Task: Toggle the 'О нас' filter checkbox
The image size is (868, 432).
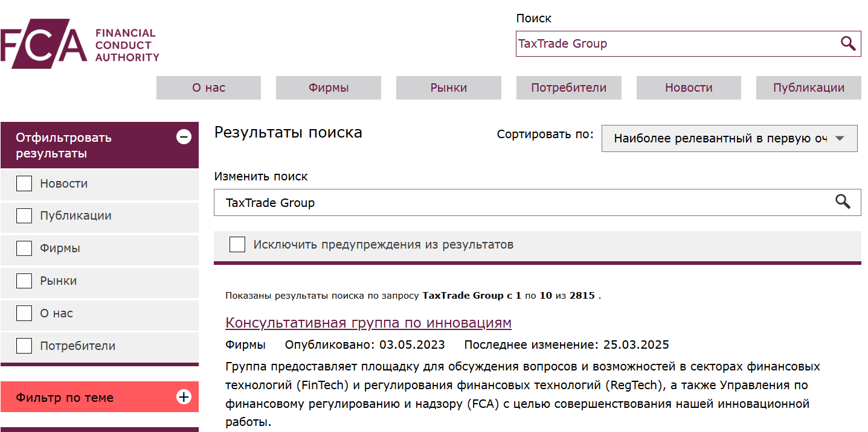Action: tap(24, 313)
